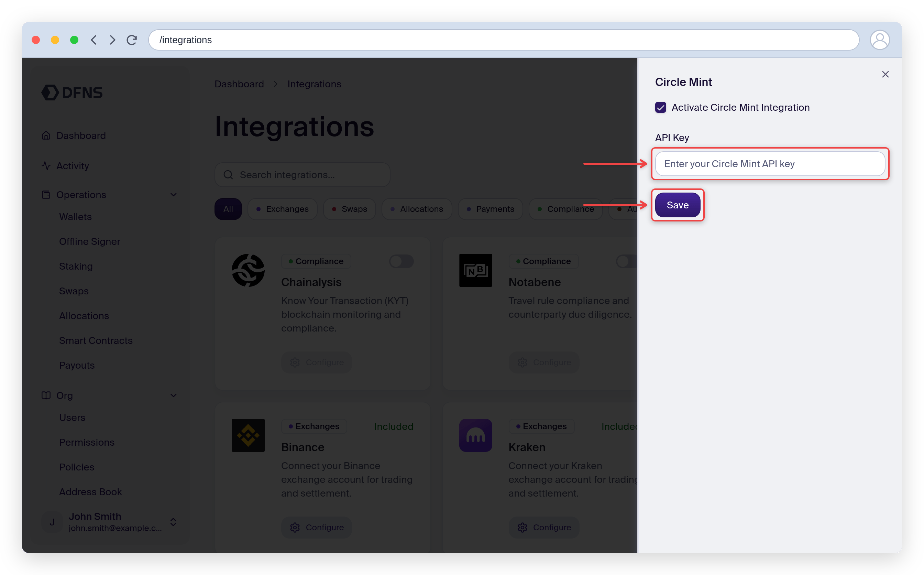Open Smart Contracts in sidebar
Screen dimensions: 924x575
click(96, 340)
